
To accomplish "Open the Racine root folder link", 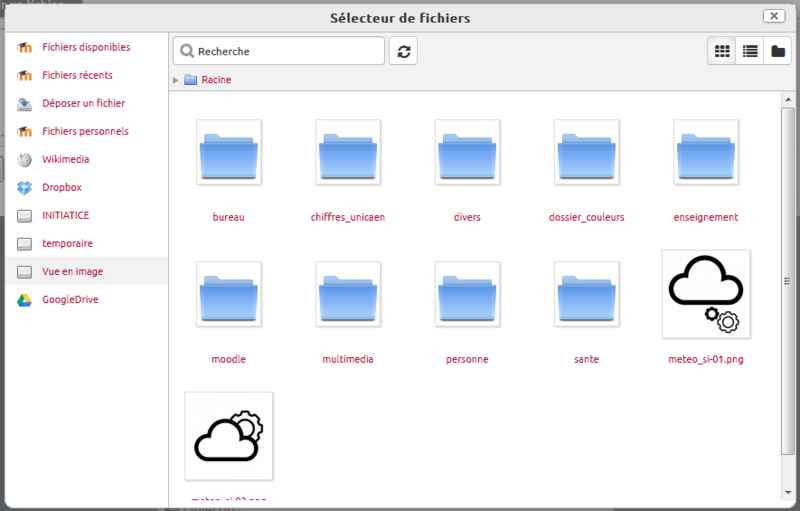I will (x=215, y=79).
